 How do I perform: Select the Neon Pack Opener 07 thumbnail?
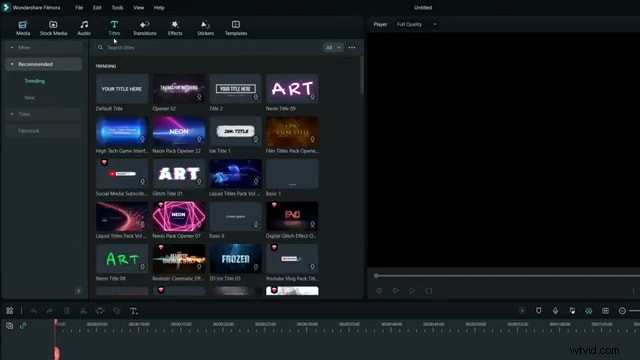179,216
